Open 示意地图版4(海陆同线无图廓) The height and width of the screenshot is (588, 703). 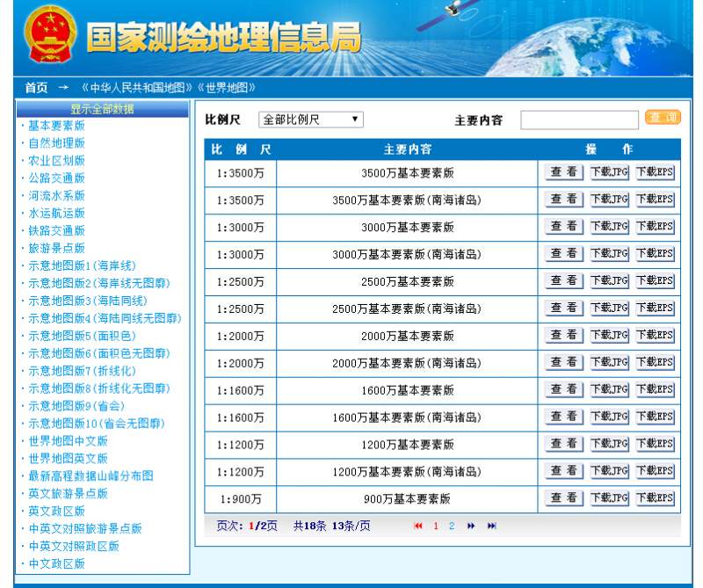(105, 318)
